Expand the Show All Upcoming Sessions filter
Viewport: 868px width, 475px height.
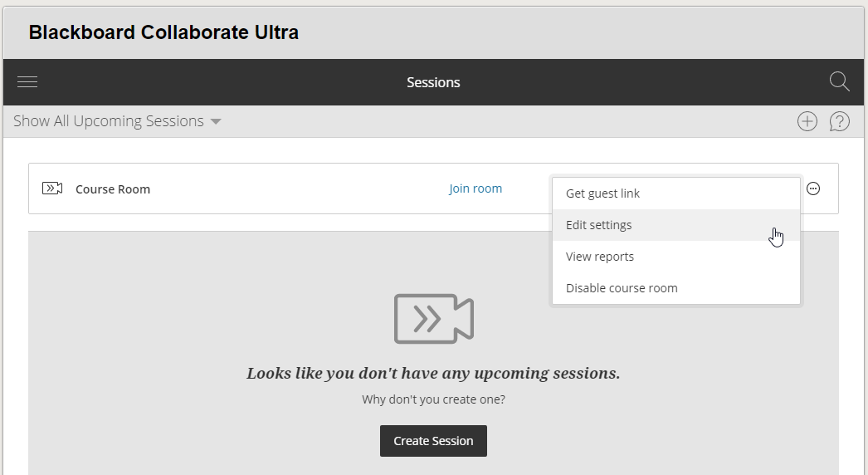point(117,121)
